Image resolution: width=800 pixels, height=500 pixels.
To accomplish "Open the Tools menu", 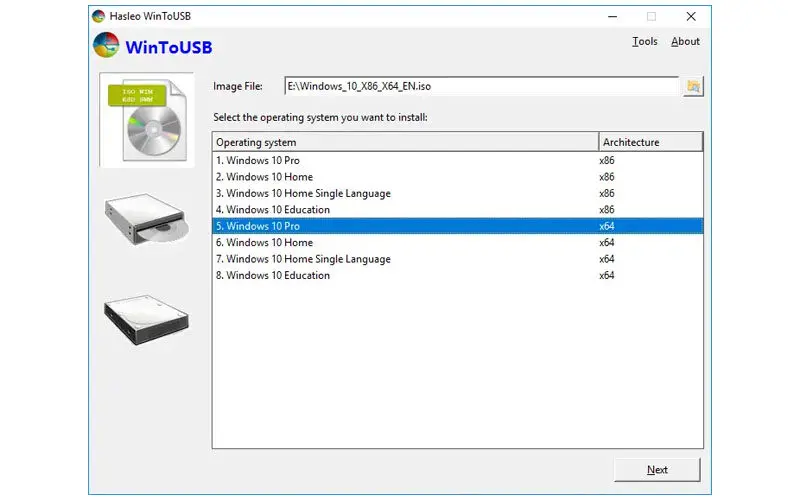I will point(644,41).
